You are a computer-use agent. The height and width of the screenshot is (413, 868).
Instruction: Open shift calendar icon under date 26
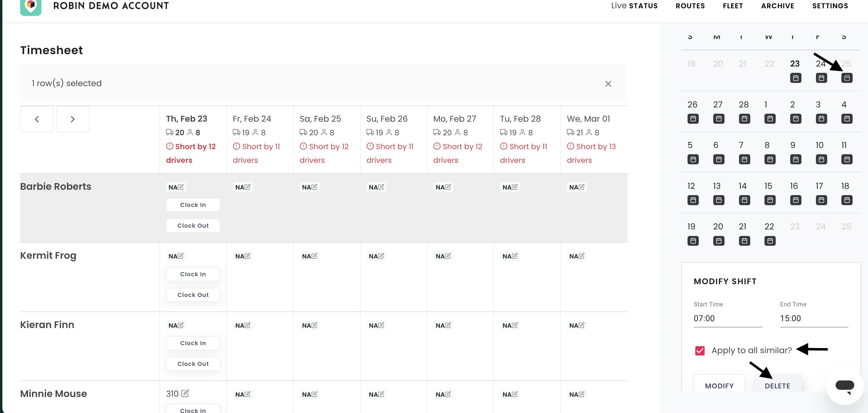click(x=693, y=119)
